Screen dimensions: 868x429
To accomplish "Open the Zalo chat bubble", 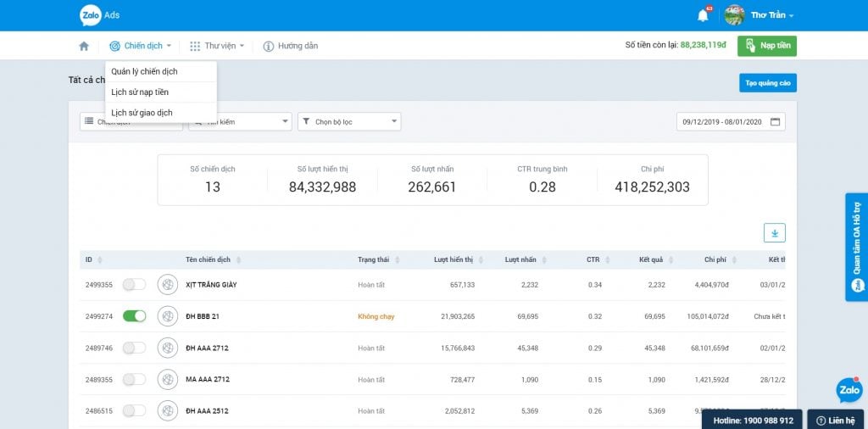I will coord(849,390).
